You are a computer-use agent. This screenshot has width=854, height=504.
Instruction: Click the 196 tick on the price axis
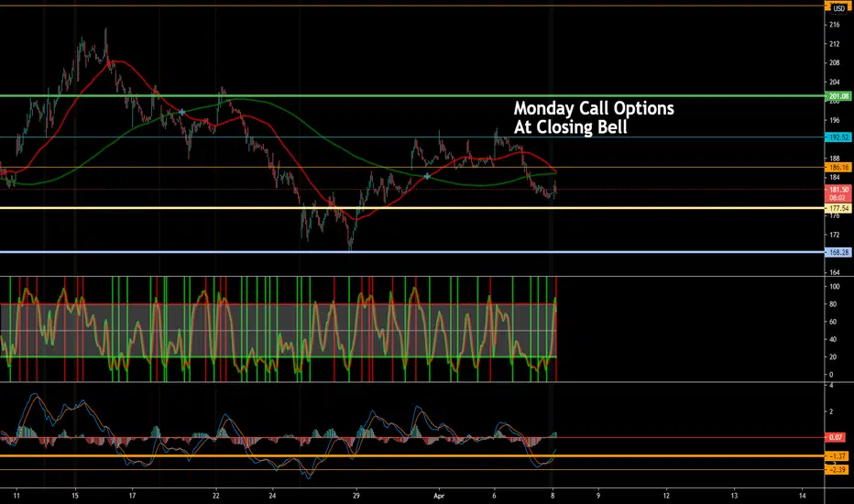coord(835,120)
